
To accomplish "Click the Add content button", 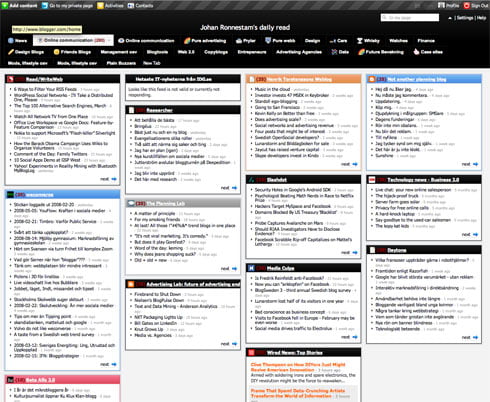I will tap(19, 6).
